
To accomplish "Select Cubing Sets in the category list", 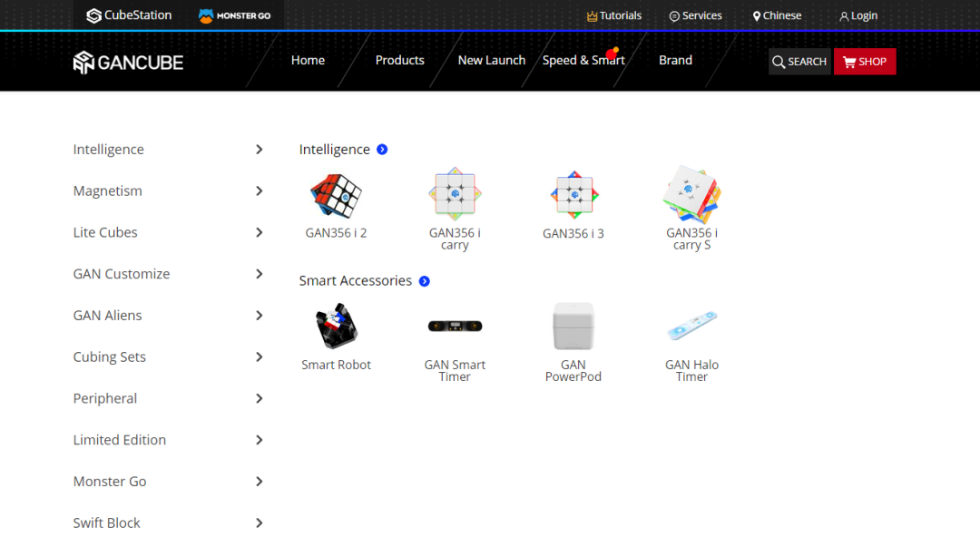I will click(x=110, y=357).
